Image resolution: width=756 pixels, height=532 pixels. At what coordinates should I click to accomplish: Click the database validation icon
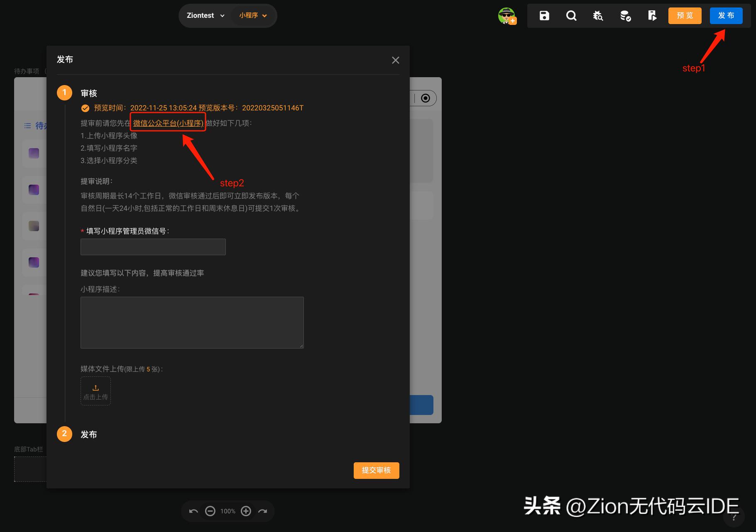625,15
